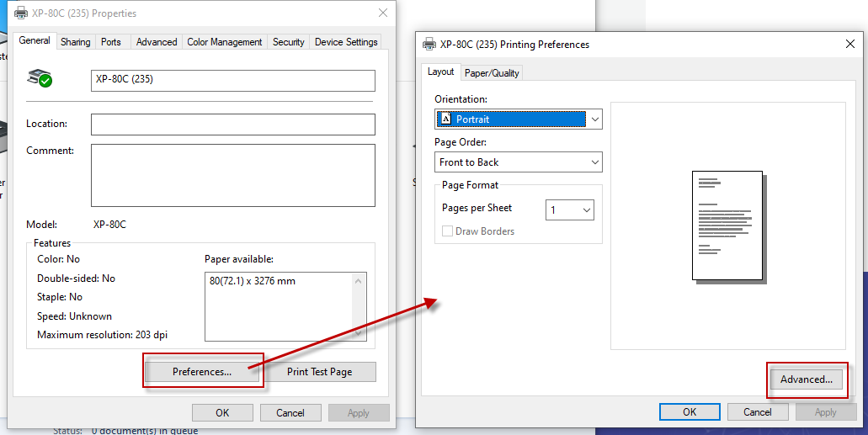Open the Orientation dropdown showing Portrait
This screenshot has width=868, height=435.
coord(519,119)
